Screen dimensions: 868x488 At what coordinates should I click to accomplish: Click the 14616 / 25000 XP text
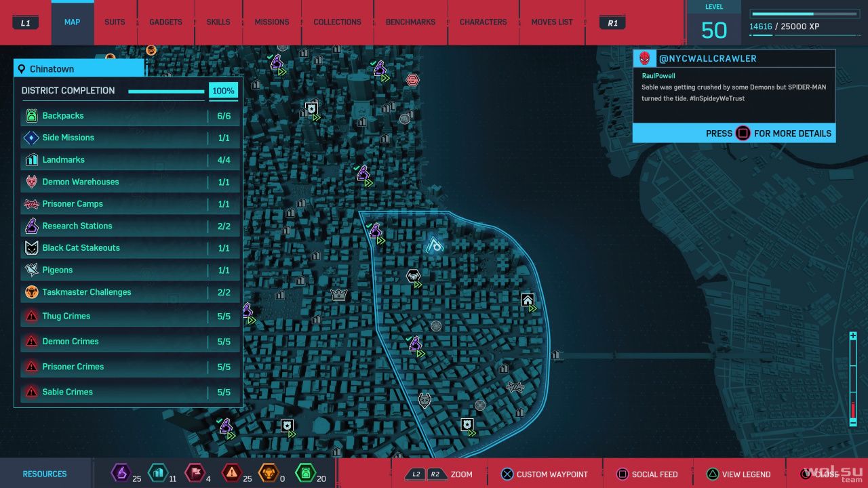tap(785, 28)
